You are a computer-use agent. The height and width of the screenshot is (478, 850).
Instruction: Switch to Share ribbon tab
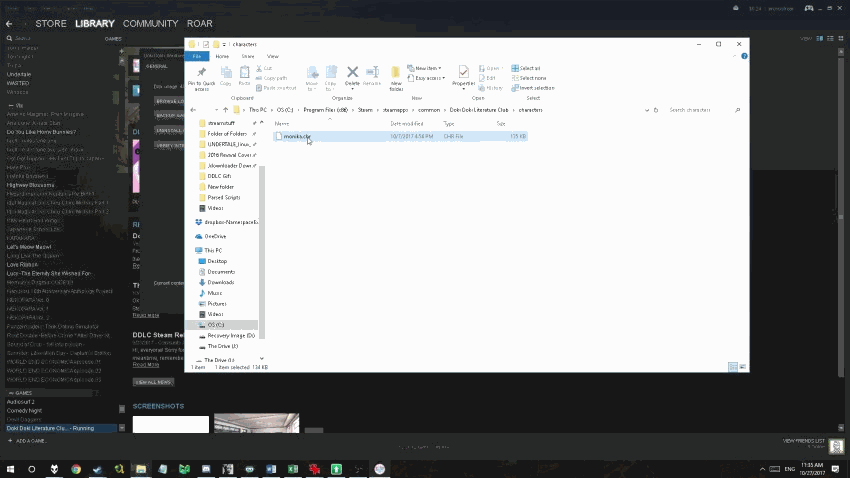tap(248, 56)
